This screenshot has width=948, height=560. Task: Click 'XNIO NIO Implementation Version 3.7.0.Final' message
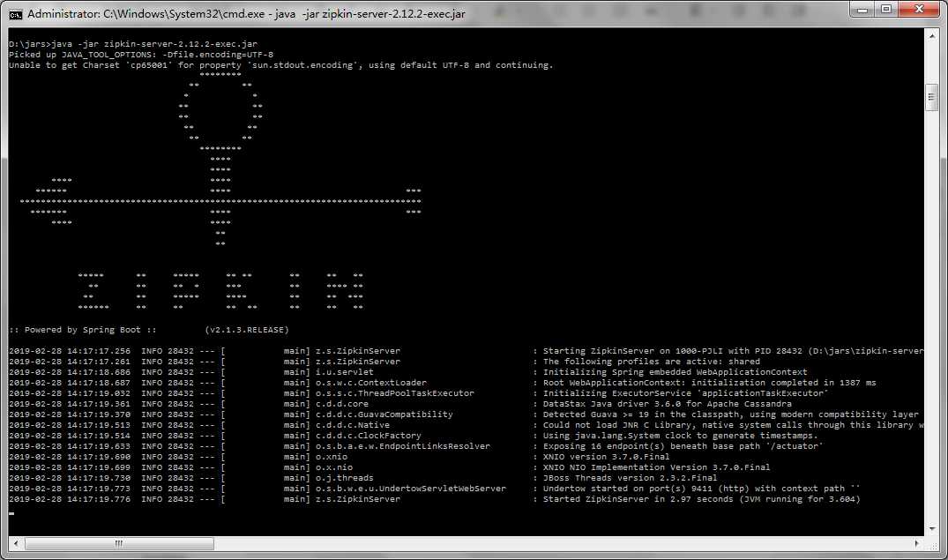tap(656, 467)
